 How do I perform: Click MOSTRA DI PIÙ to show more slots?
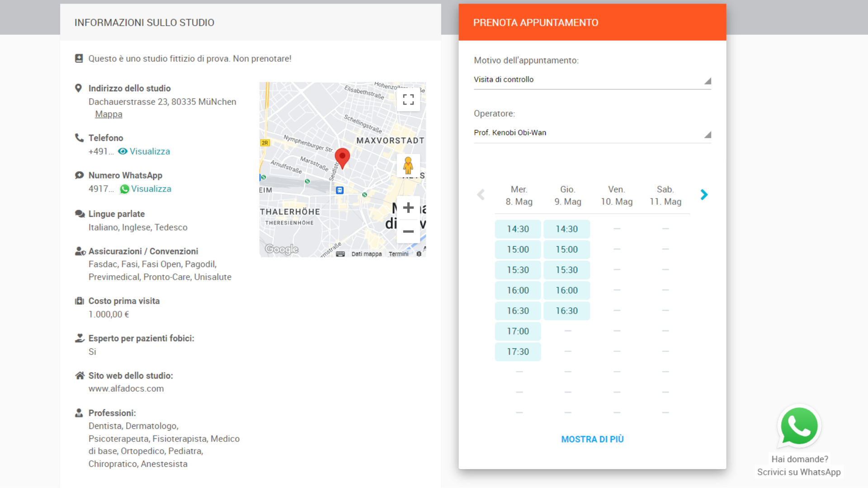pos(593,439)
